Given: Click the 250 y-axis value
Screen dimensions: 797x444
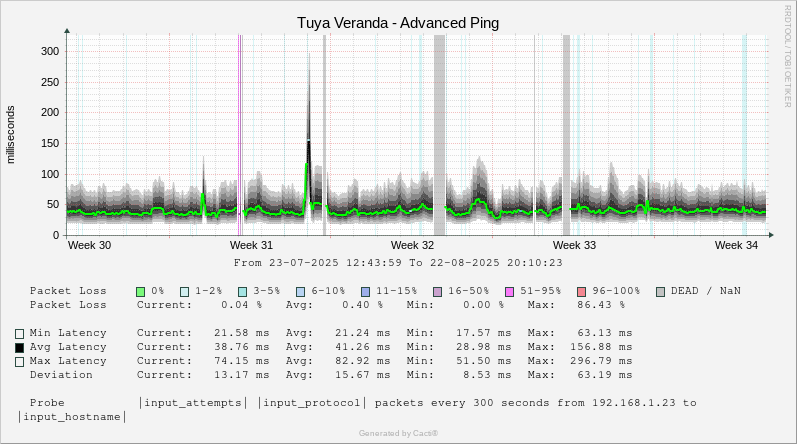Looking at the screenshot, I should point(50,82).
